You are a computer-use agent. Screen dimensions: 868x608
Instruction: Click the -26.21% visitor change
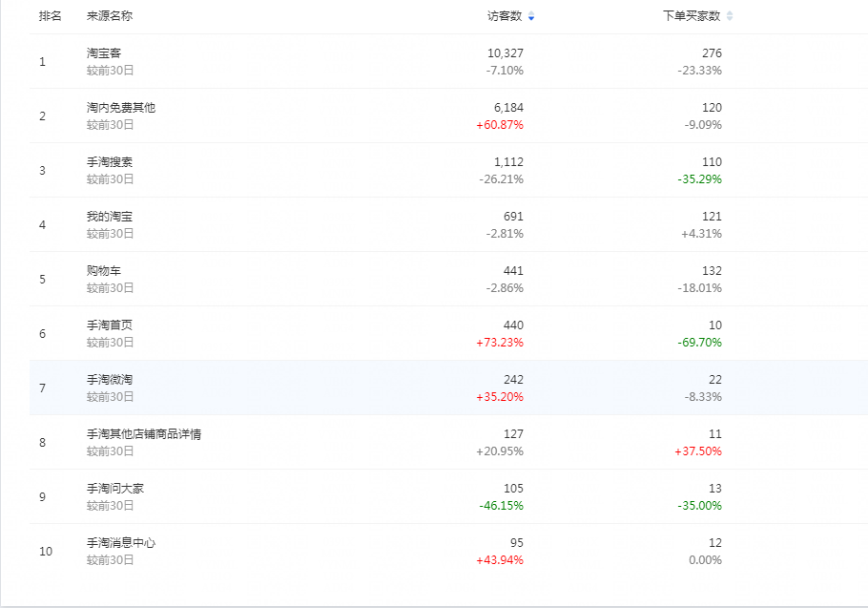(502, 178)
